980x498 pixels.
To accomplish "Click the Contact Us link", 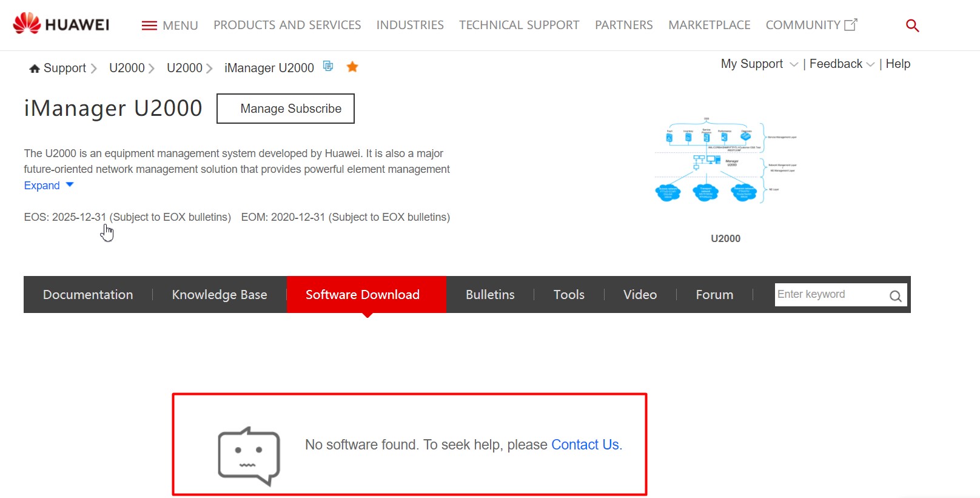I will click(585, 445).
